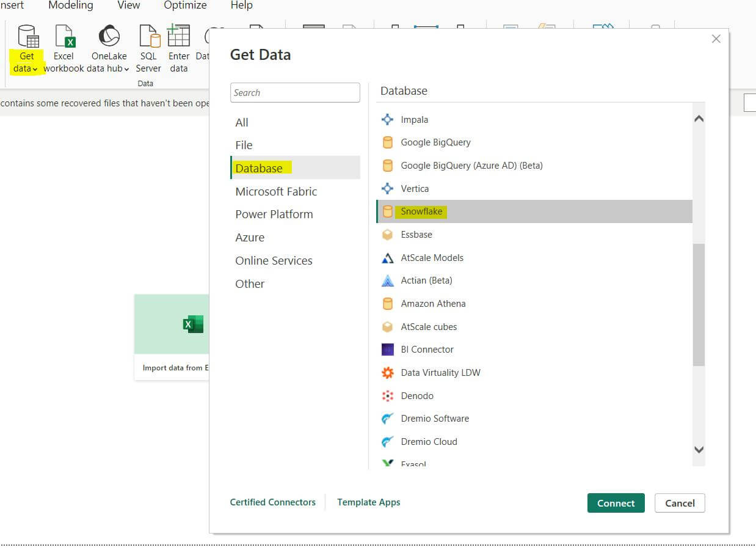This screenshot has width=756, height=550.
Task: Click the SQL Server ribbon icon
Action: 149,36
